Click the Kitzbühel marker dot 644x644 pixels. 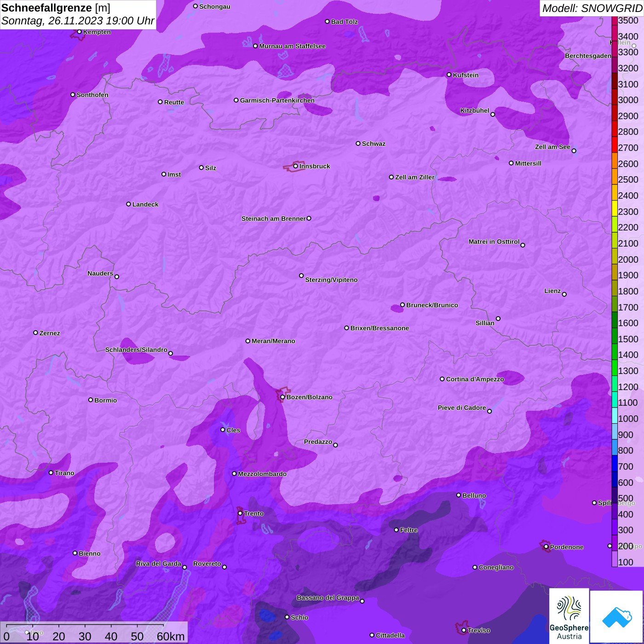493,115
